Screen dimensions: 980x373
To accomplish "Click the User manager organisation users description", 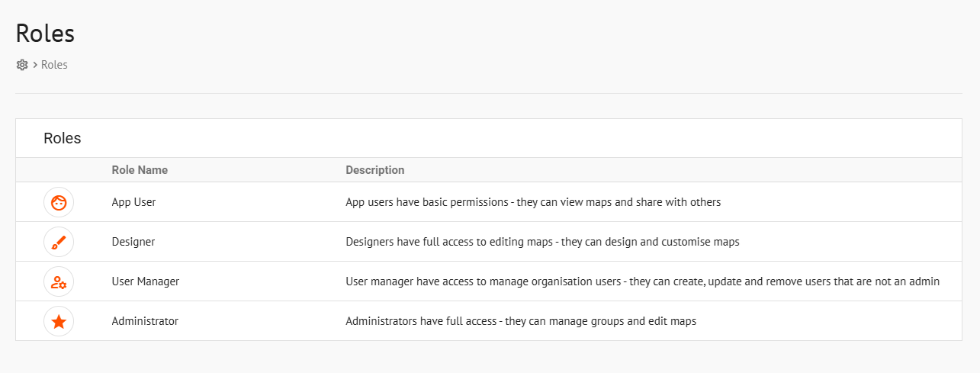I will pos(642,281).
